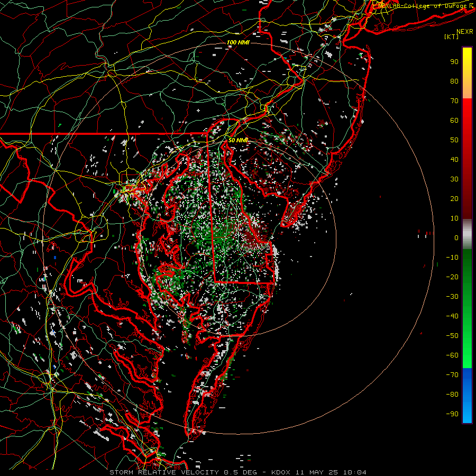476x476 pixels.
Task: Click the 11 MAY 25 date text
Action: click(x=317, y=472)
